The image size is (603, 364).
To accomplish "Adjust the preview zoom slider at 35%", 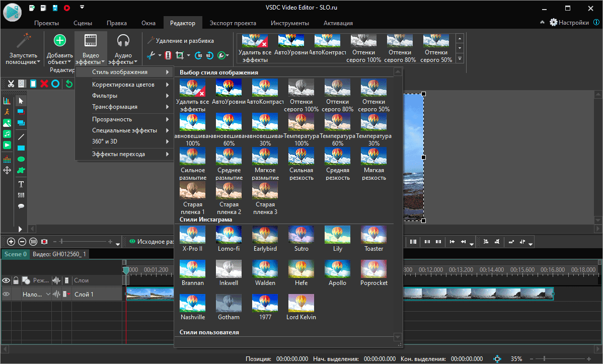I will [544, 358].
